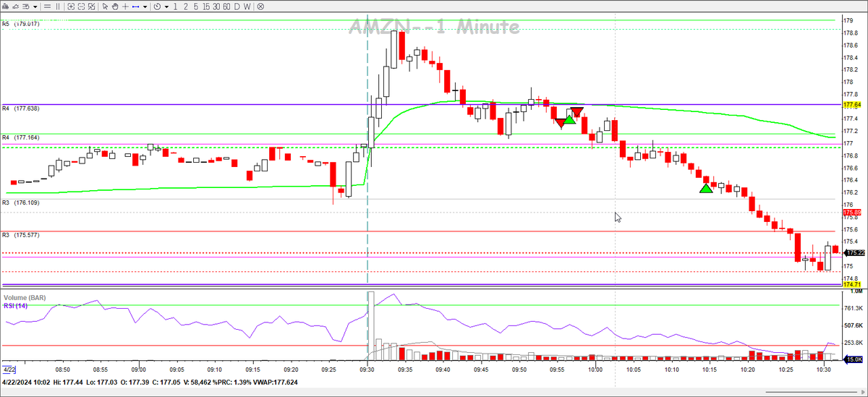
Task: Click the circled X toolbar icon
Action: pos(260,7)
